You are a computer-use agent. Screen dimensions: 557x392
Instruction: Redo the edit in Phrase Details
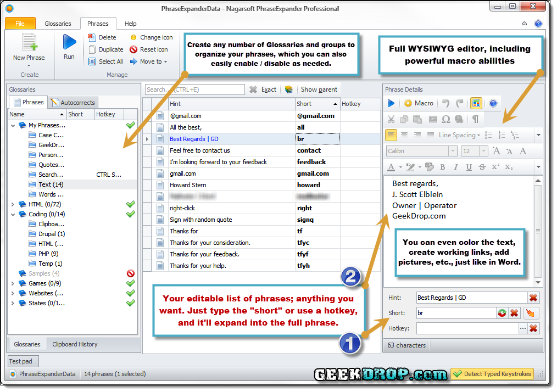460,103
